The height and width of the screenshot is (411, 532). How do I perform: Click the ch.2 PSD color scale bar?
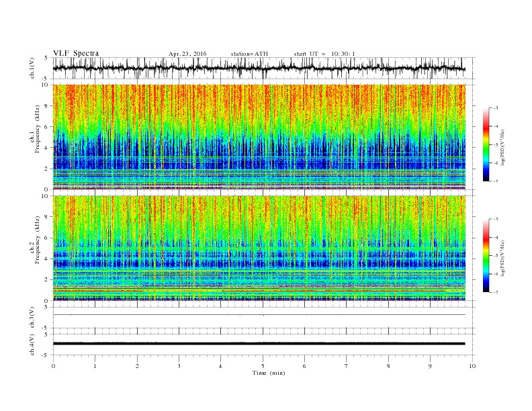point(486,256)
